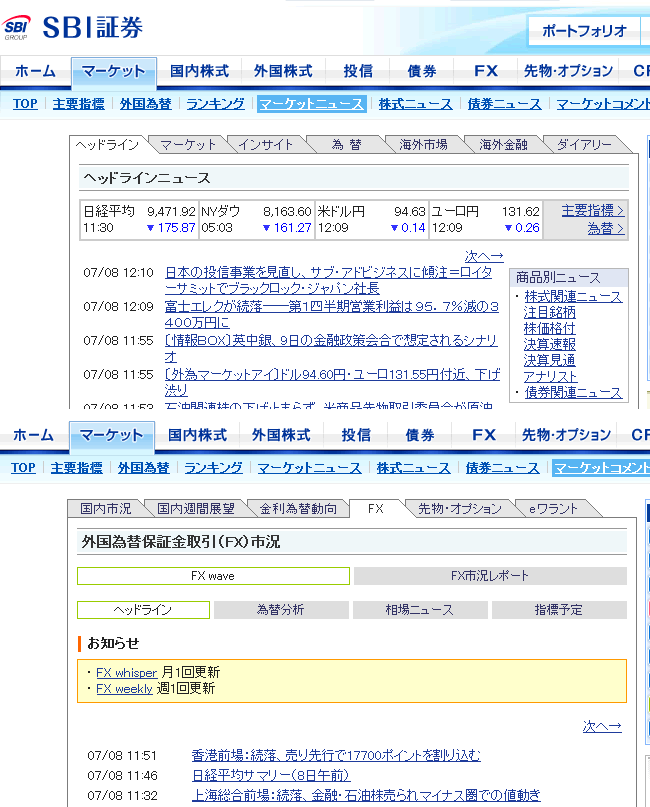Open 株式関連ニュース under 商品別ニュース
Image resolution: width=650 pixels, height=807 pixels.
573,296
